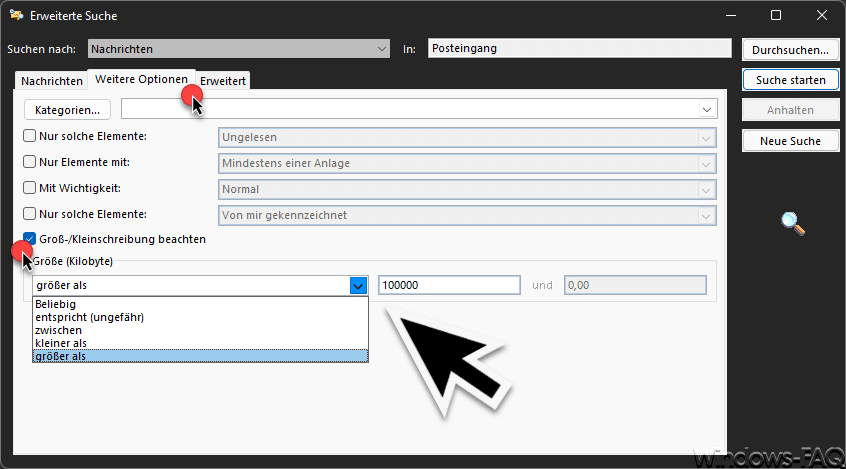Open the Kategorien... dialog button
The image size is (846, 469).
67,110
